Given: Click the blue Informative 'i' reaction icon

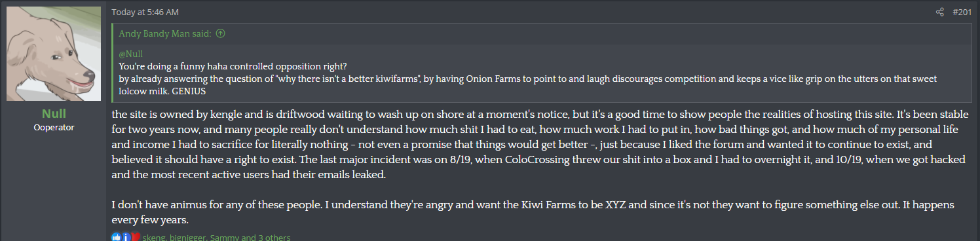Looking at the screenshot, I should pos(126,237).
